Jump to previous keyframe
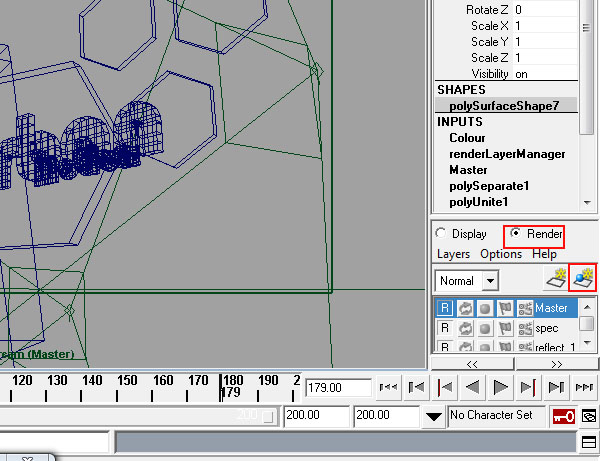Viewport: 600px width, 461px height. pos(445,388)
